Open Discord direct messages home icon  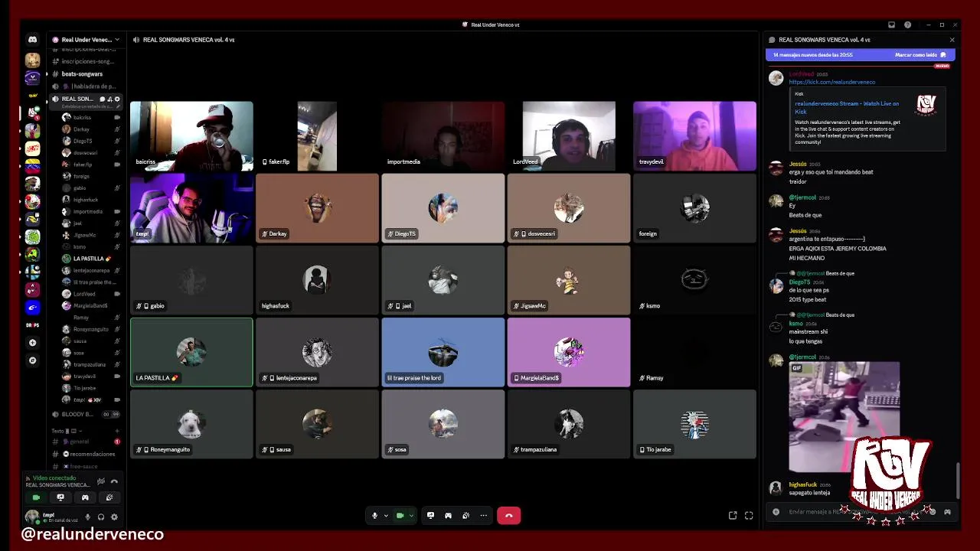(32, 40)
